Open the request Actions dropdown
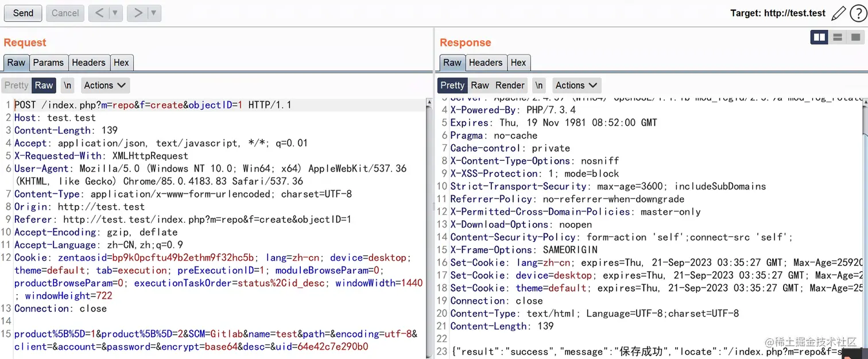This screenshot has width=868, height=359. (x=105, y=86)
